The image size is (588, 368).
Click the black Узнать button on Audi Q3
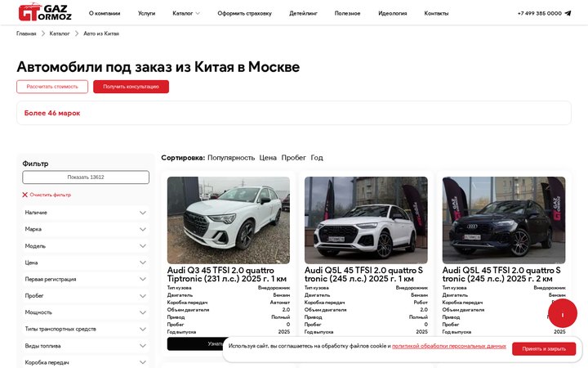[195, 343]
